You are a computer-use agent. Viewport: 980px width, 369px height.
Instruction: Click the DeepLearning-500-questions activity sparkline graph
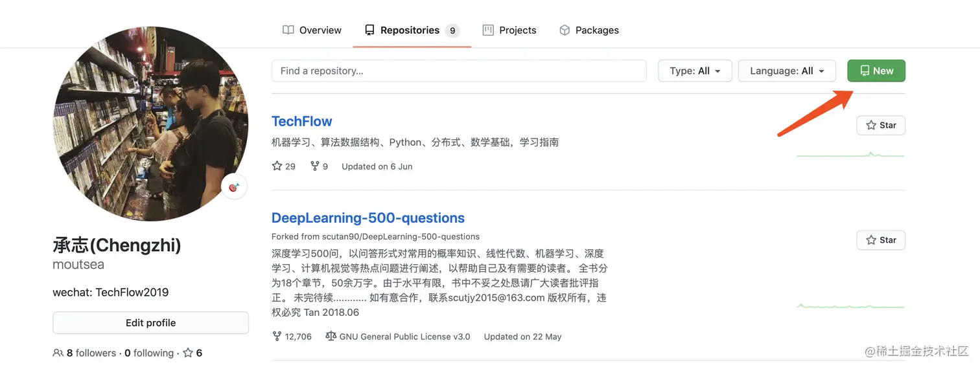click(850, 306)
